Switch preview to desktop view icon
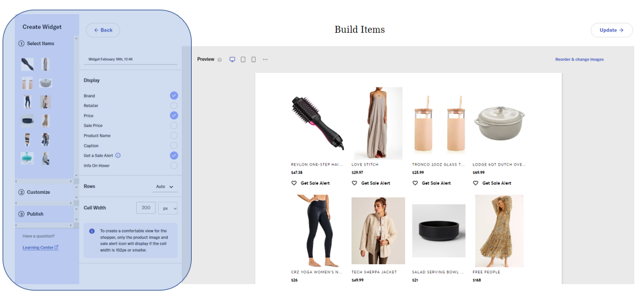Viewport: 644px width, 297px height. point(232,59)
